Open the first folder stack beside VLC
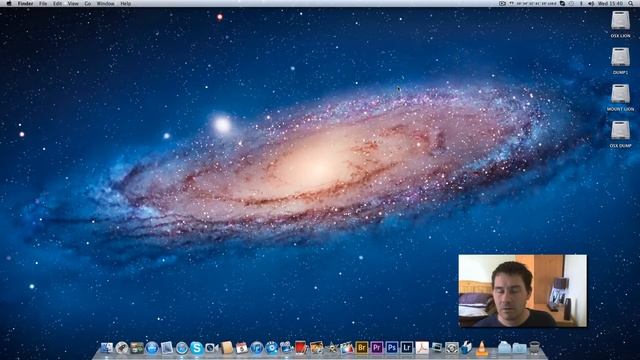This screenshot has height=360, width=640. [504, 348]
